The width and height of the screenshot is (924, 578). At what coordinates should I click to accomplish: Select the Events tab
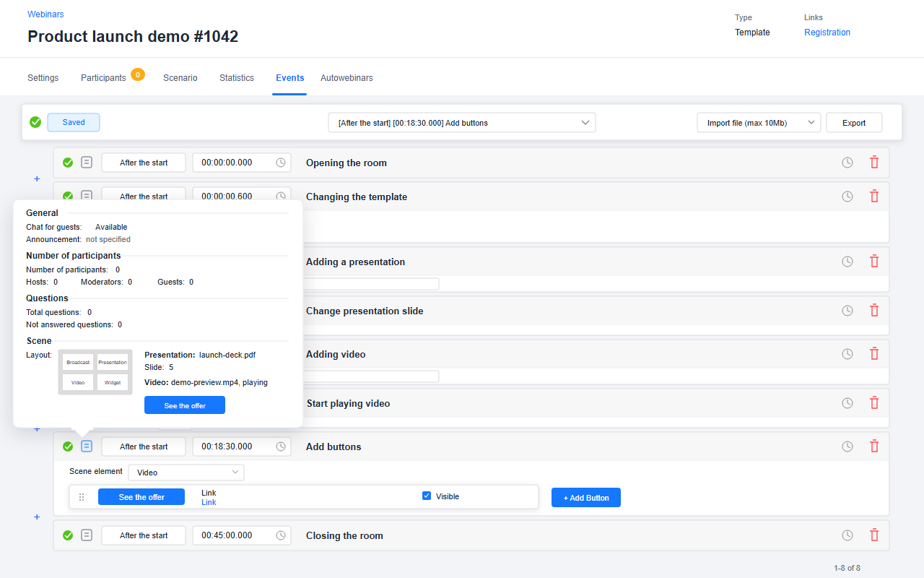point(290,78)
